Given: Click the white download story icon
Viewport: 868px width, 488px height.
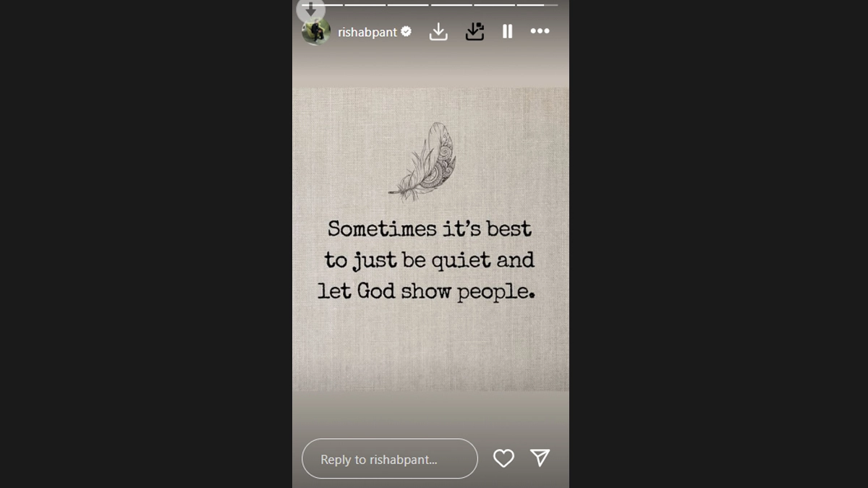Looking at the screenshot, I should [x=438, y=31].
